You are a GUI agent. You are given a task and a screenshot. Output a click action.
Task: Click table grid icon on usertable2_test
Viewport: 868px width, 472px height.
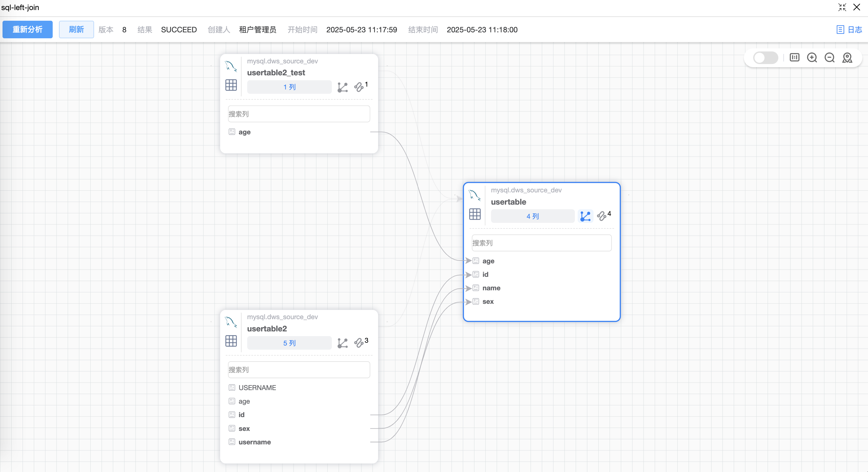coord(231,85)
